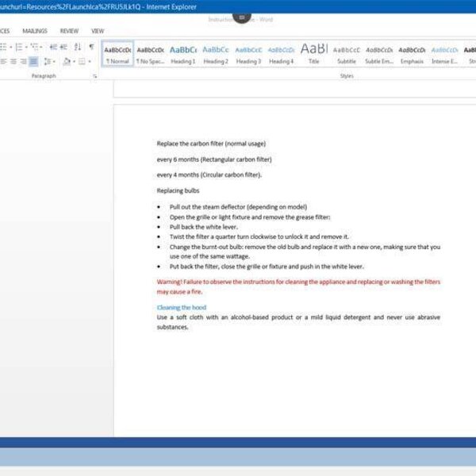Screen dimensions: 476x476
Task: Apply the No Spacing style
Action: tap(150, 54)
